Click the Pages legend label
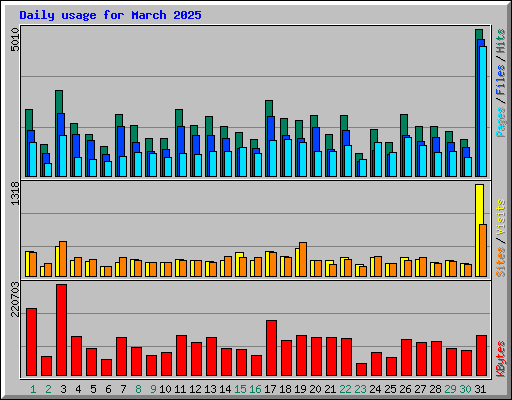Viewport: 512px width, 400px height. click(x=501, y=122)
